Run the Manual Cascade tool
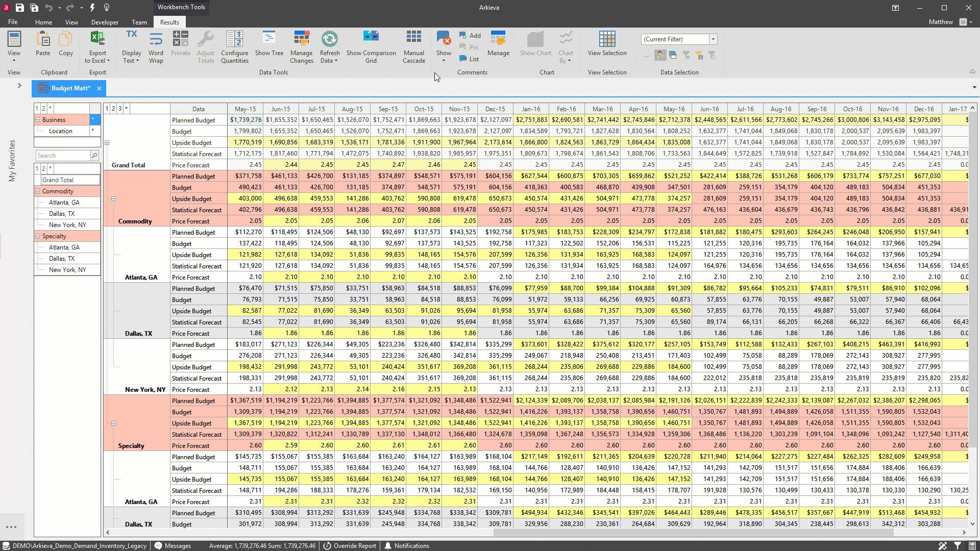This screenshot has height=551, width=980. (x=414, y=47)
